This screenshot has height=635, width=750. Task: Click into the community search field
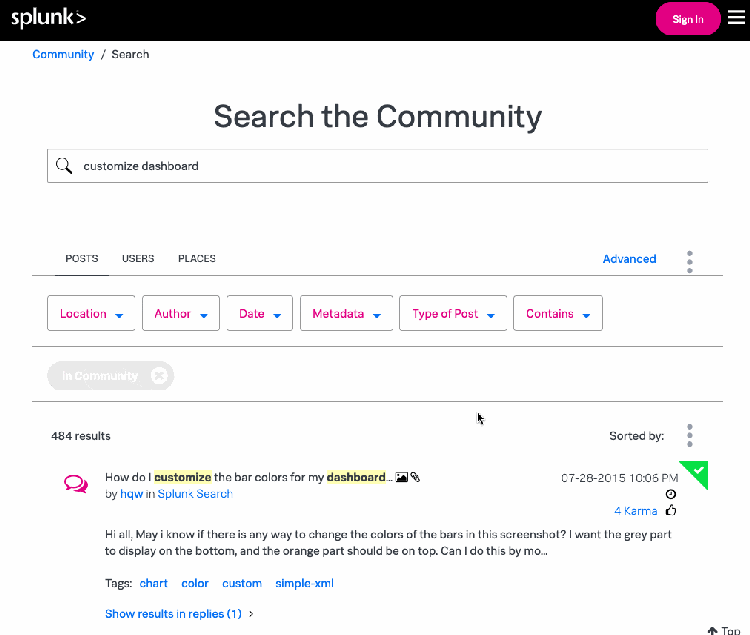[x=390, y=166]
